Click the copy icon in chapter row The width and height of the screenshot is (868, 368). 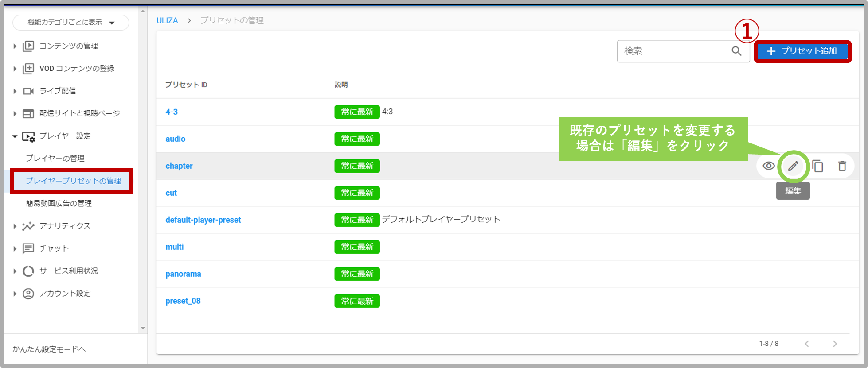(818, 166)
